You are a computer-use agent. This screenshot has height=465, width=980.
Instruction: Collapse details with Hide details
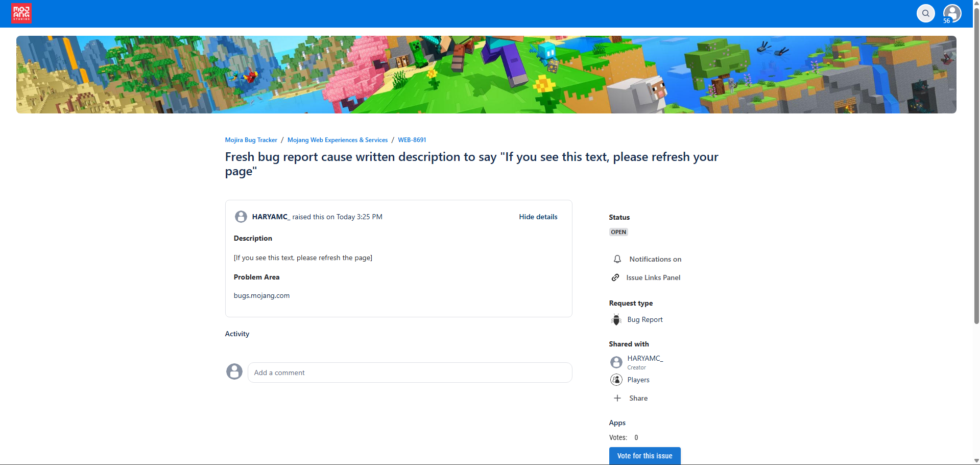[538, 217]
